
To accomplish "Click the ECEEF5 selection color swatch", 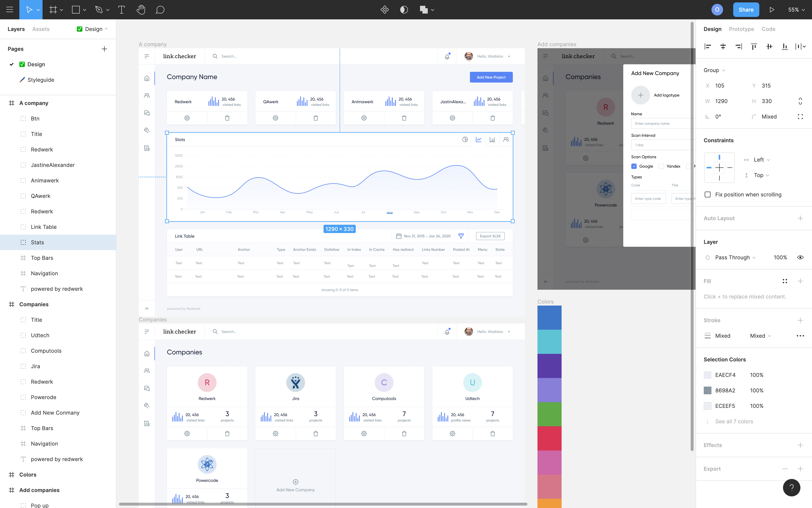I will 708,406.
